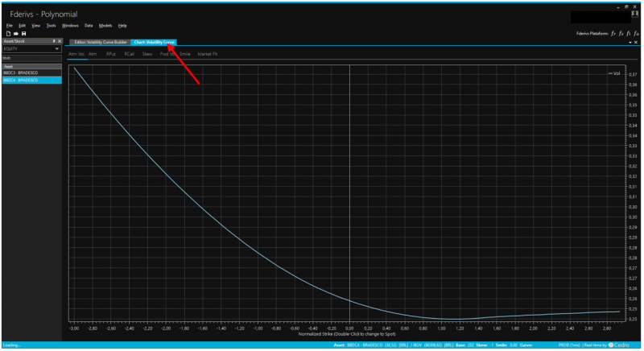Expand the EQUITY dropdown
This screenshot has width=644, height=351.
pos(56,49)
